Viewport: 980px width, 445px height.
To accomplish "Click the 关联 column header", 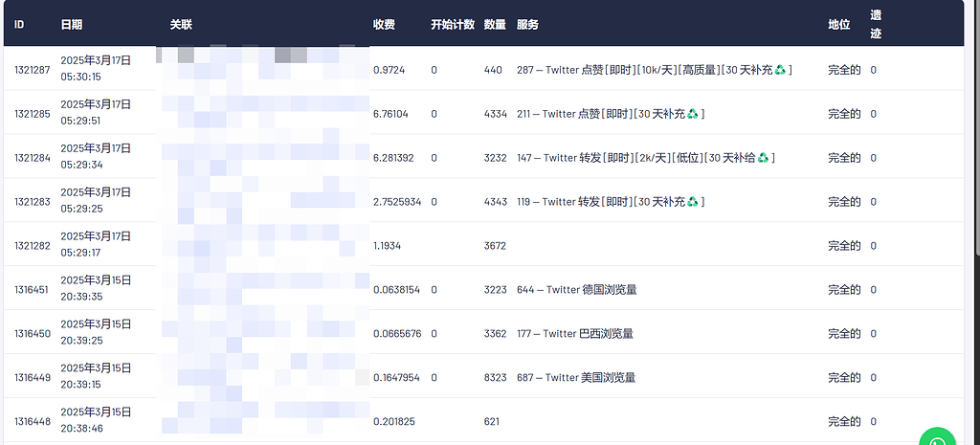I will coord(181,24).
